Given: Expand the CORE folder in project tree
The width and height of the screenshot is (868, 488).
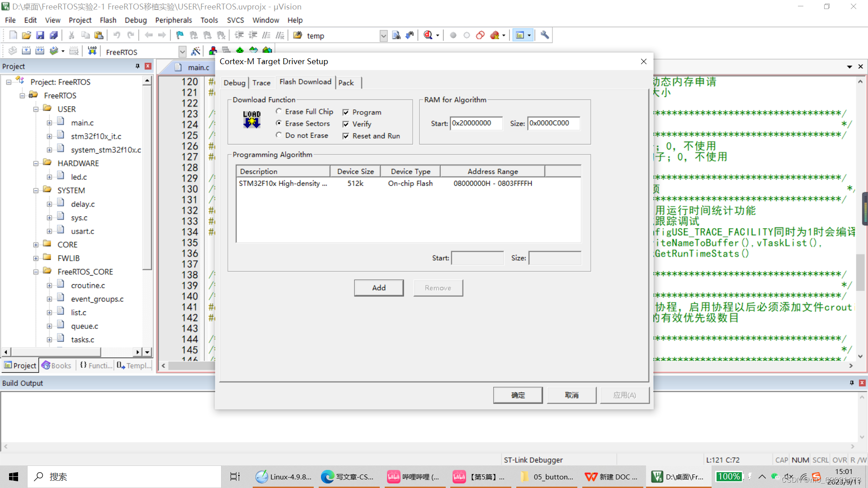Looking at the screenshot, I should pyautogui.click(x=36, y=244).
